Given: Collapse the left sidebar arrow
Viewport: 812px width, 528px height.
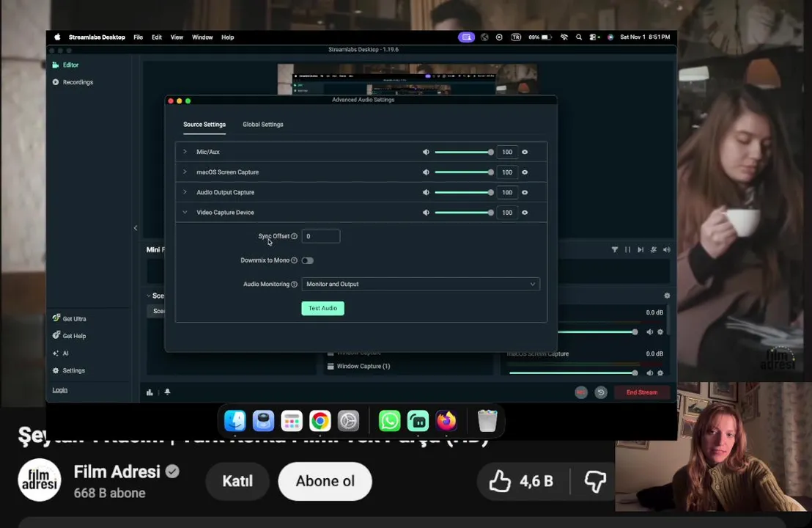Looking at the screenshot, I should click(x=136, y=228).
